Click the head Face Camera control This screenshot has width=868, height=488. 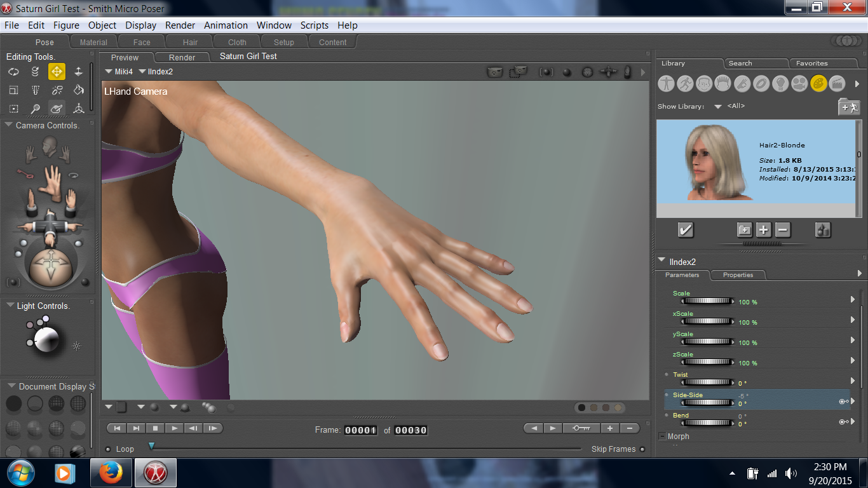point(49,147)
